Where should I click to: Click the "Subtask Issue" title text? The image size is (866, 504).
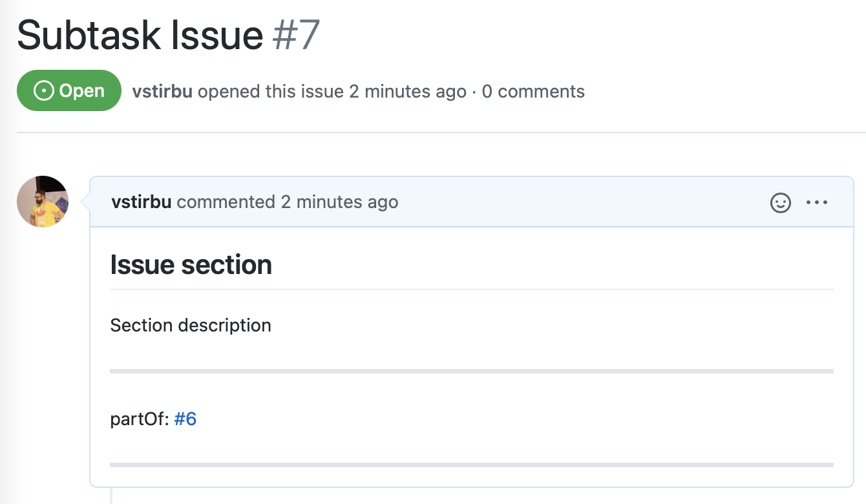click(140, 36)
